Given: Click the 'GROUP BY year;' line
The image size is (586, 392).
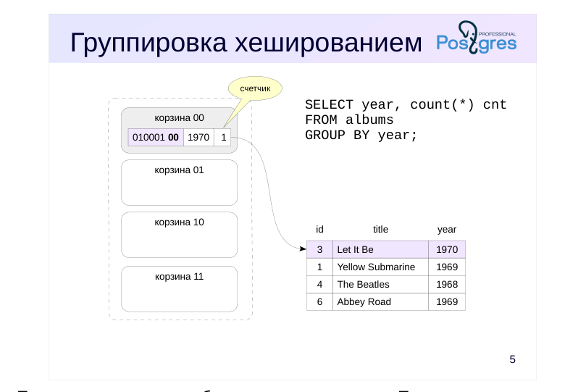Looking at the screenshot, I should [x=361, y=135].
